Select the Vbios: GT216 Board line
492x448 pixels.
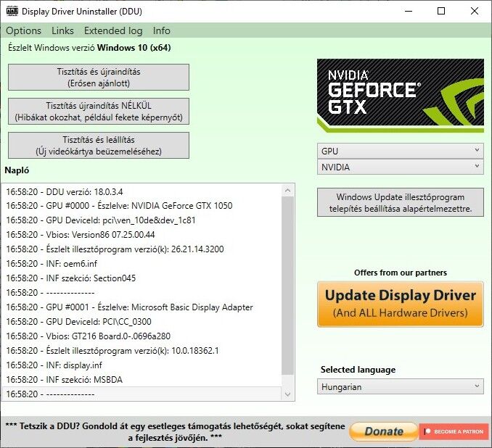(142, 336)
